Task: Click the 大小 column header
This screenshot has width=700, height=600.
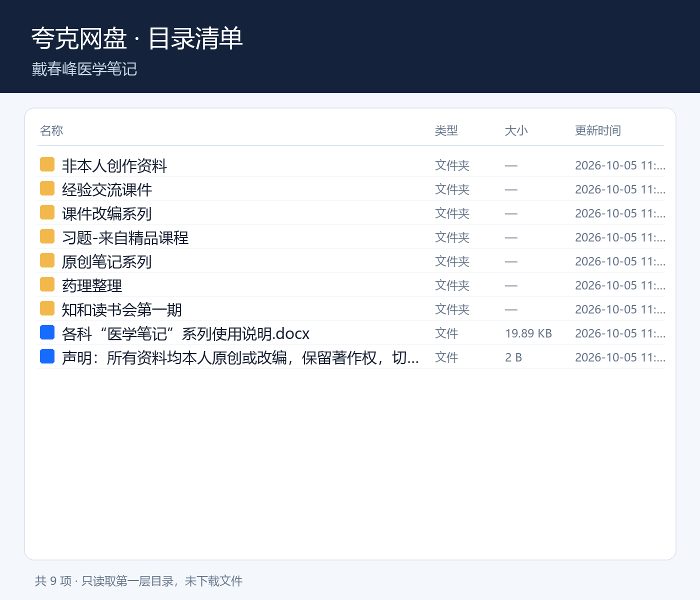Action: [516, 130]
